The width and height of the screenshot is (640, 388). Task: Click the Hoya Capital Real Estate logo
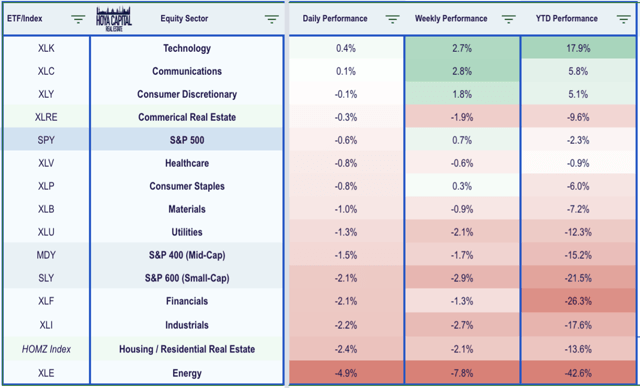point(113,19)
